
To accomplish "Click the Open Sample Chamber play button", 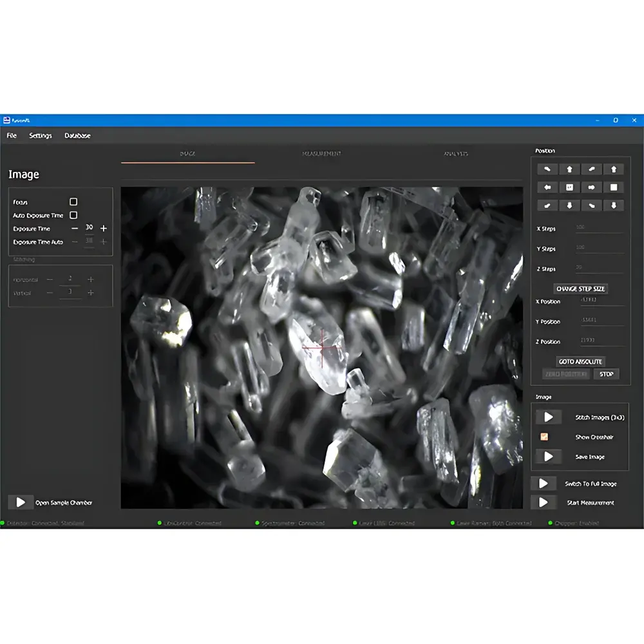I will pos(21,502).
